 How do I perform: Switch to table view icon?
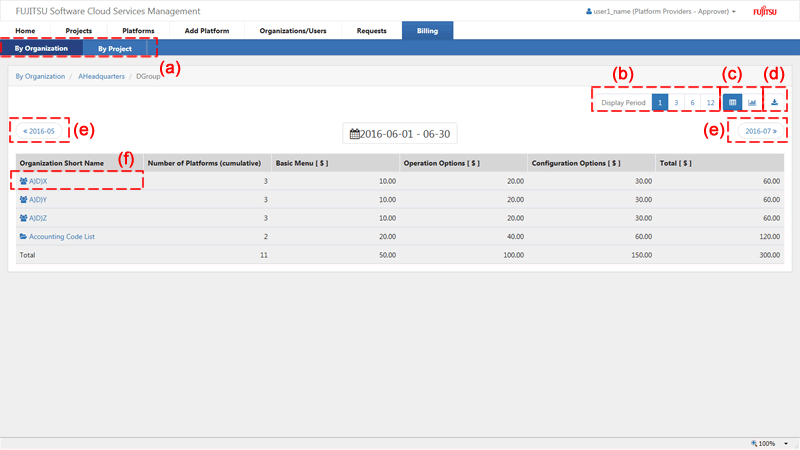[x=732, y=103]
